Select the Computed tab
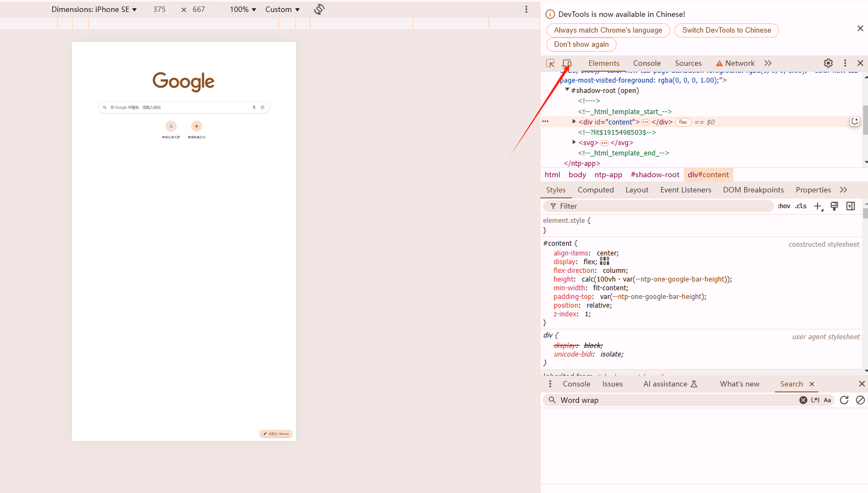This screenshot has height=493, width=868. [595, 190]
